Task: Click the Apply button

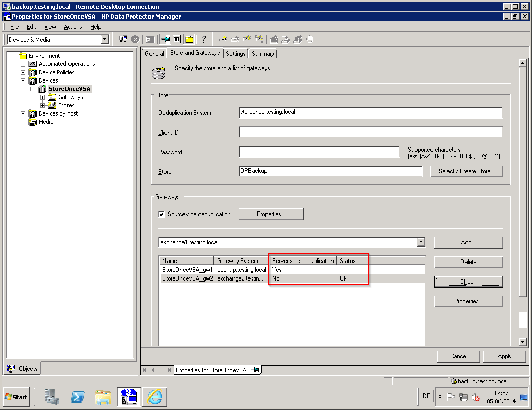Action: click(505, 356)
